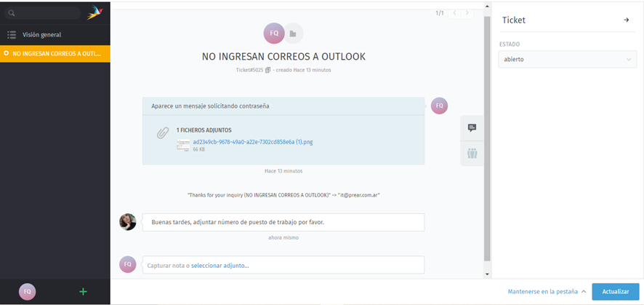Click the vertical scrollbar thumb

click(487, 139)
